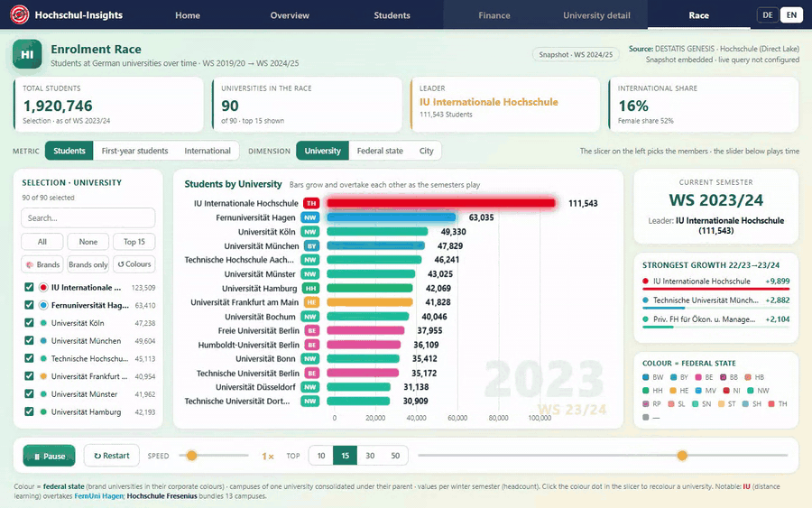Click the HE badge beside Universität Frankfurt am Main

click(x=310, y=302)
